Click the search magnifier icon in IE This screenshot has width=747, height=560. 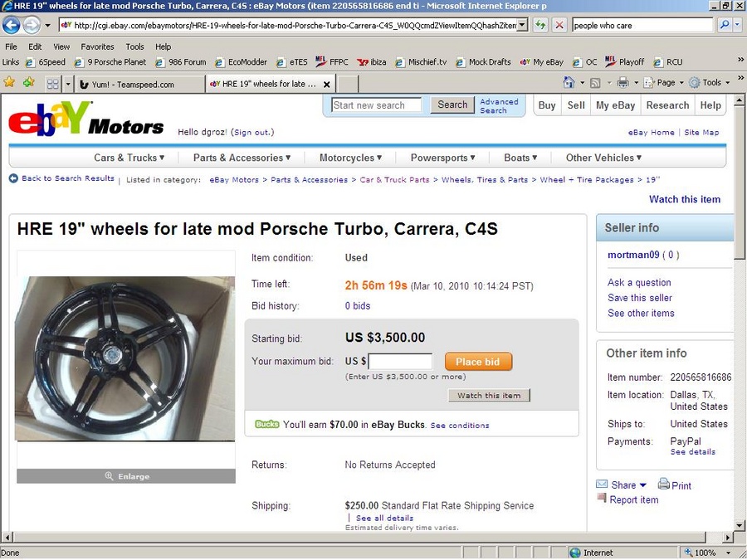click(725, 25)
